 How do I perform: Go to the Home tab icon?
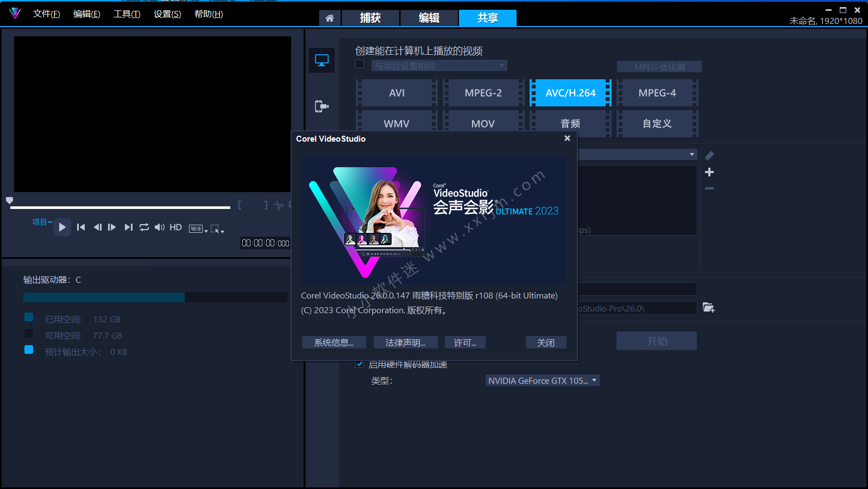[330, 18]
